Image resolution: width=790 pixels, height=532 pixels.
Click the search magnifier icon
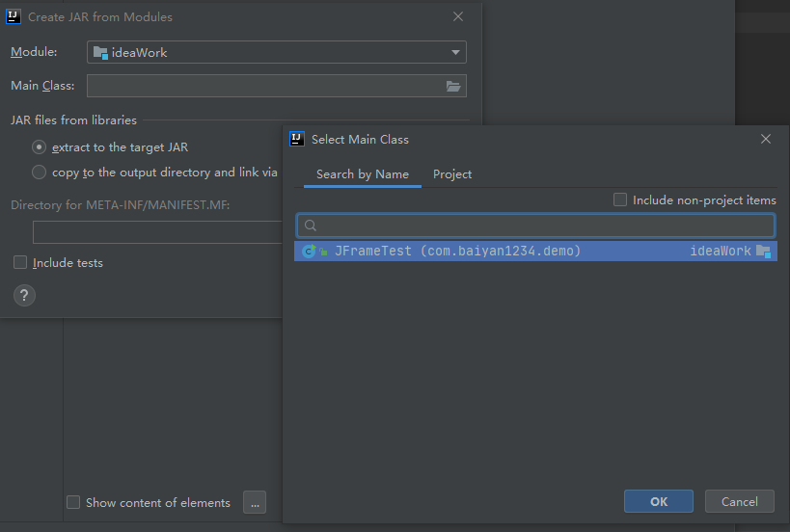tap(311, 226)
